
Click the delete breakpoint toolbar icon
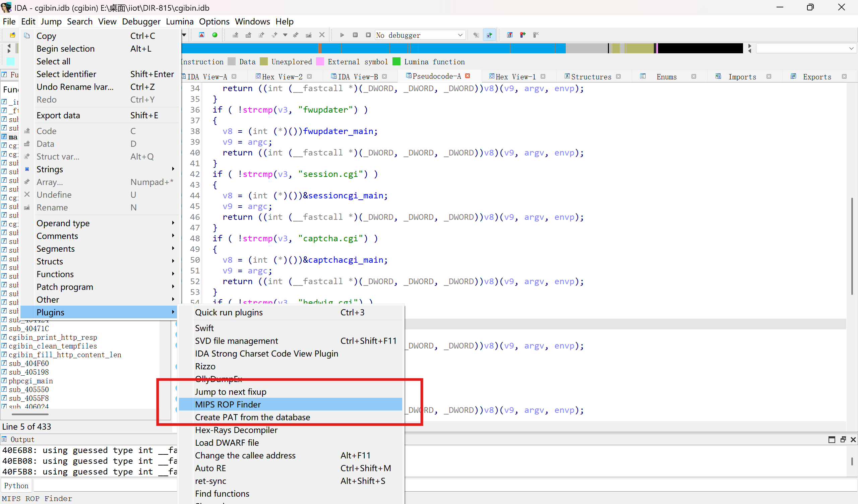tap(536, 35)
